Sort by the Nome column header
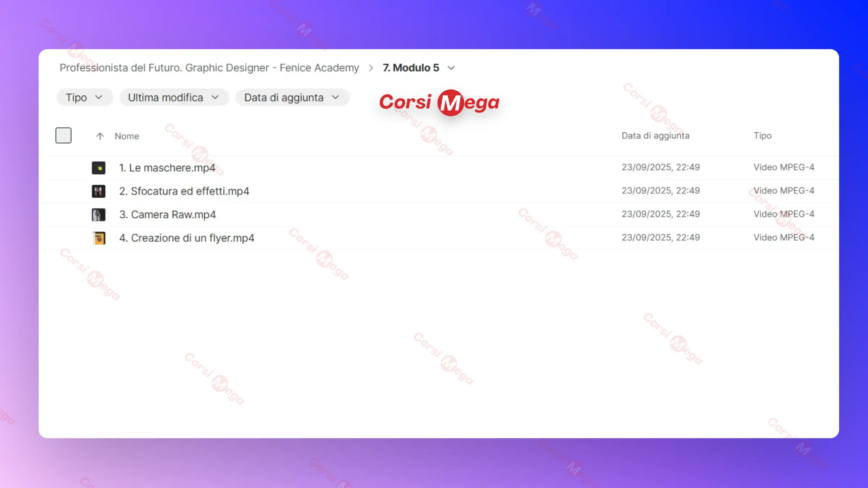 tap(127, 136)
